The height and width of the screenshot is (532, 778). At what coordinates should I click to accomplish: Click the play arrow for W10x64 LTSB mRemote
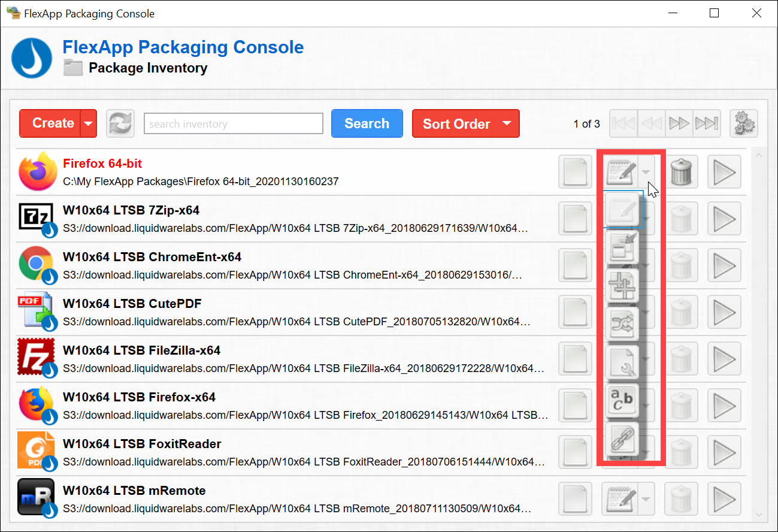tap(724, 499)
